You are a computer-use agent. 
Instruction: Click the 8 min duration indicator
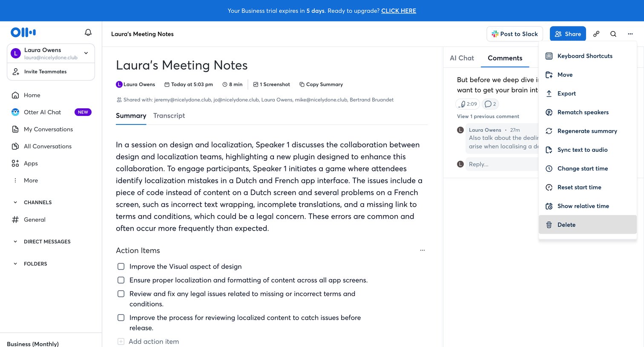tap(232, 84)
